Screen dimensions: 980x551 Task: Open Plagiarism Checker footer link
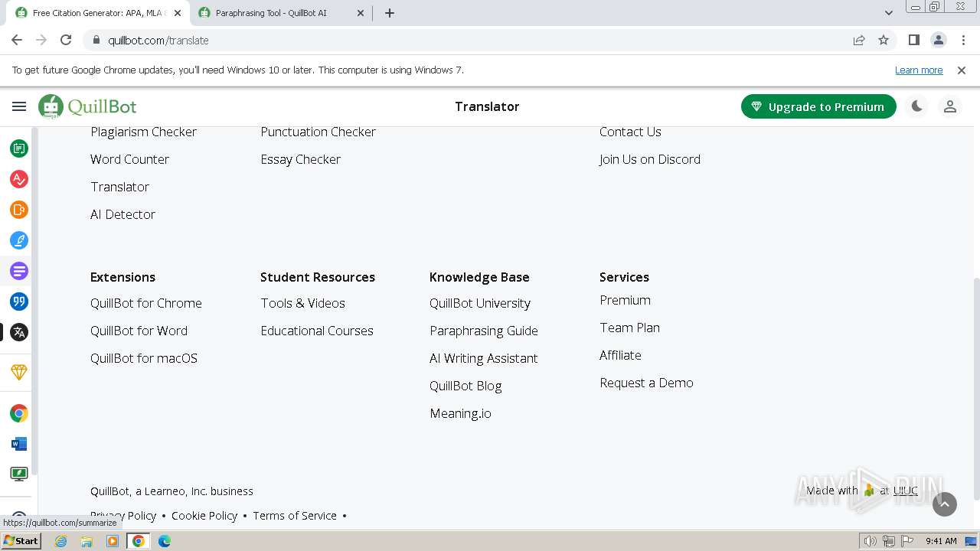pyautogui.click(x=143, y=132)
